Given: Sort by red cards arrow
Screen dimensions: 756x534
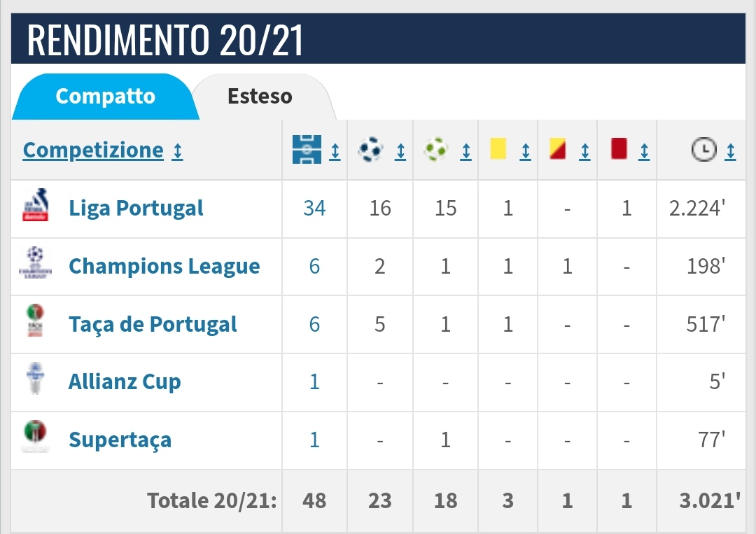Looking at the screenshot, I should click(x=644, y=152).
